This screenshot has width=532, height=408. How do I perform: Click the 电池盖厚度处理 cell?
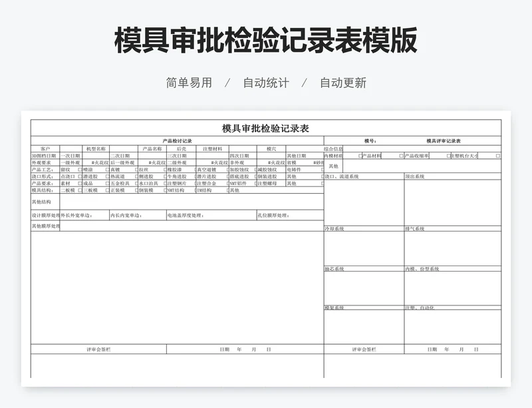(x=211, y=216)
